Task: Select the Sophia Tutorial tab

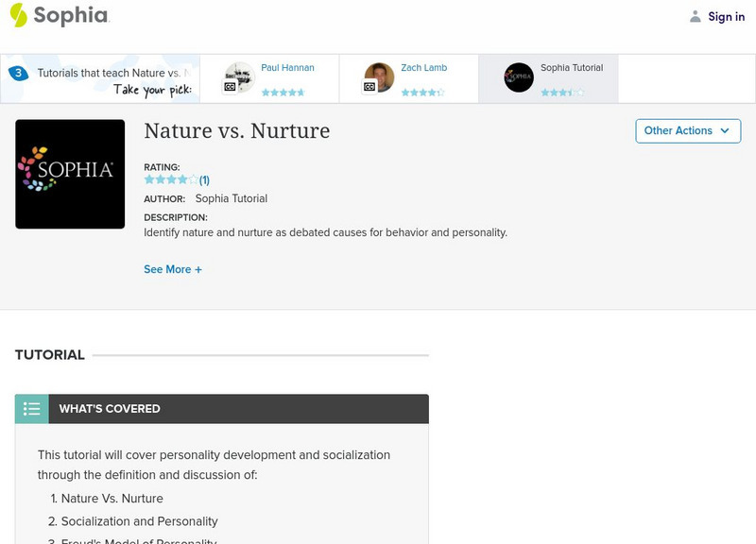Action: point(571,68)
